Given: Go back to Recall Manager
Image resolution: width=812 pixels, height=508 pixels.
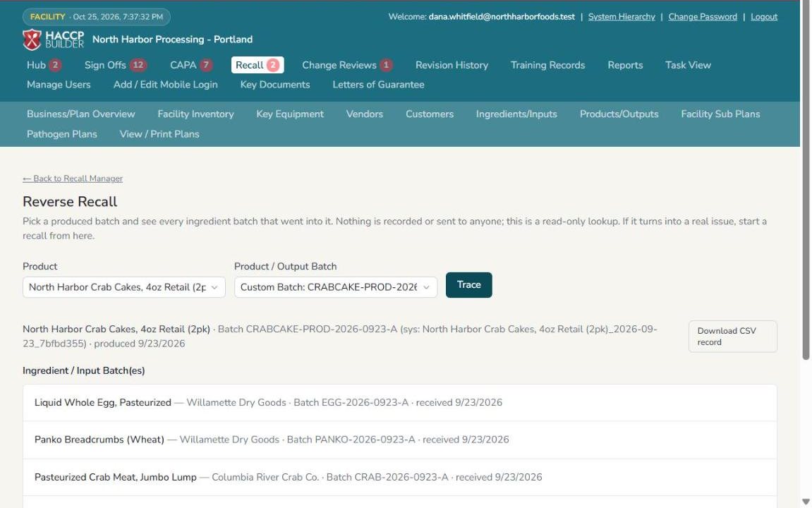Looking at the screenshot, I should coord(73,179).
